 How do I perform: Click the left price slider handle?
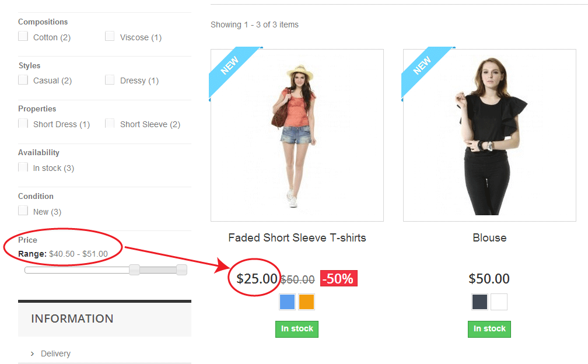click(x=134, y=269)
